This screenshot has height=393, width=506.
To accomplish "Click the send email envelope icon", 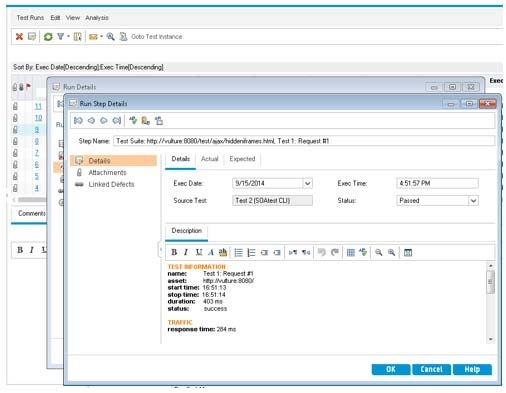I will click(x=93, y=37).
